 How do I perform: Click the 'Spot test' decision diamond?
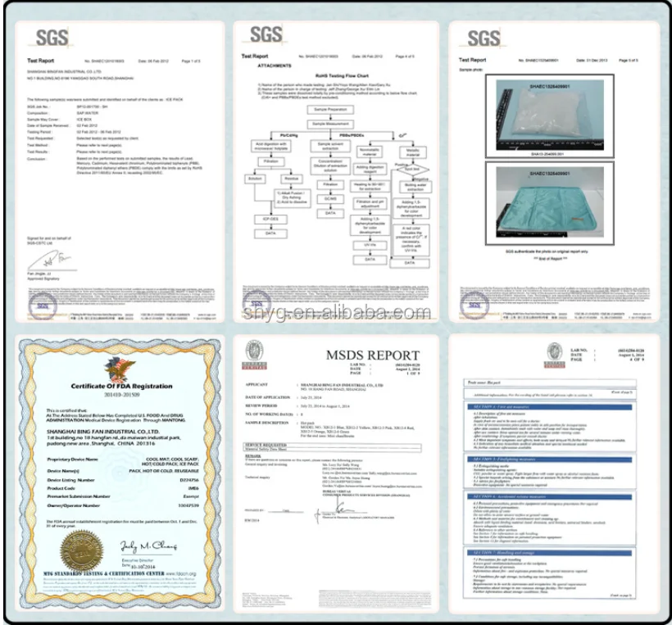point(412,170)
